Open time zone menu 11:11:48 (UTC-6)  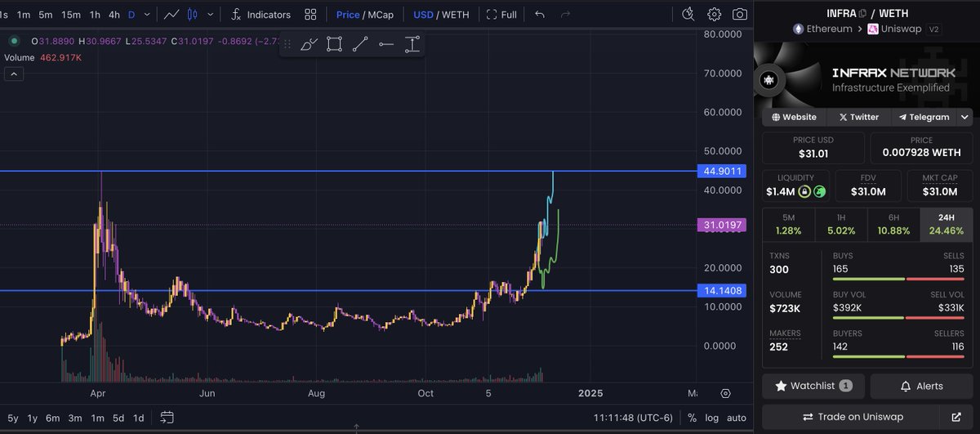tap(633, 418)
